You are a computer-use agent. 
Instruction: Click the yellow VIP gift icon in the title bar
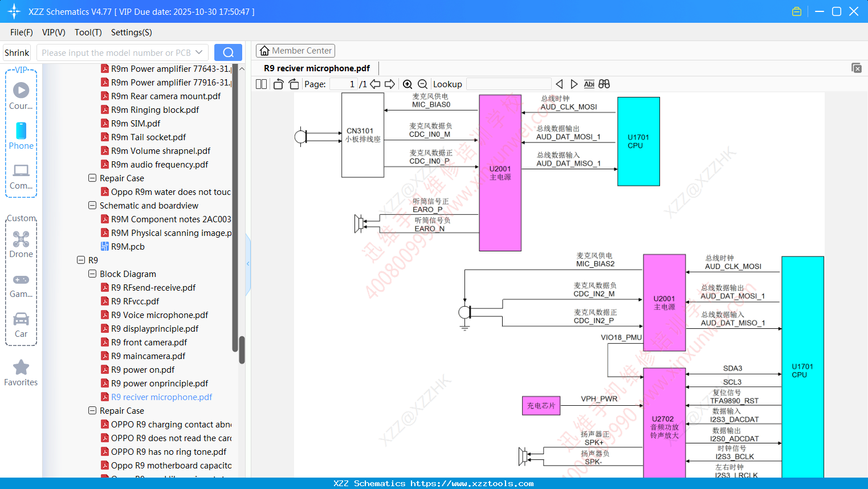click(797, 11)
